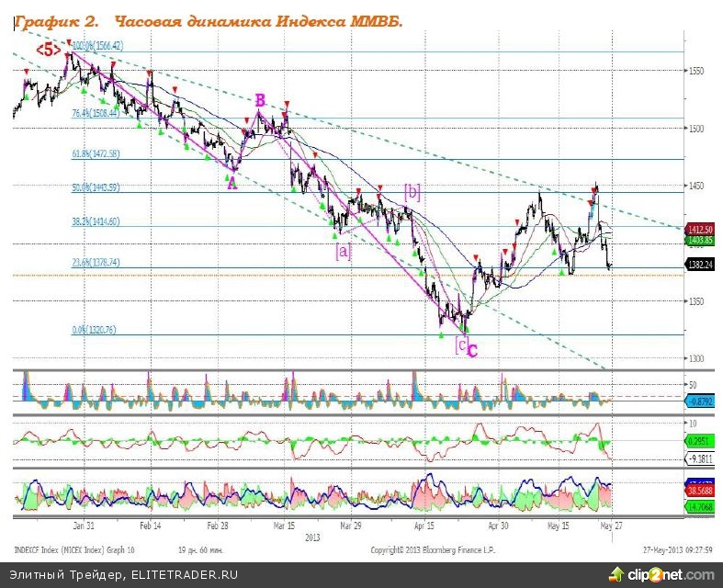Screen dimensions: 723x588
Task: Select Mar 15 on the date axis
Action: click(x=285, y=527)
